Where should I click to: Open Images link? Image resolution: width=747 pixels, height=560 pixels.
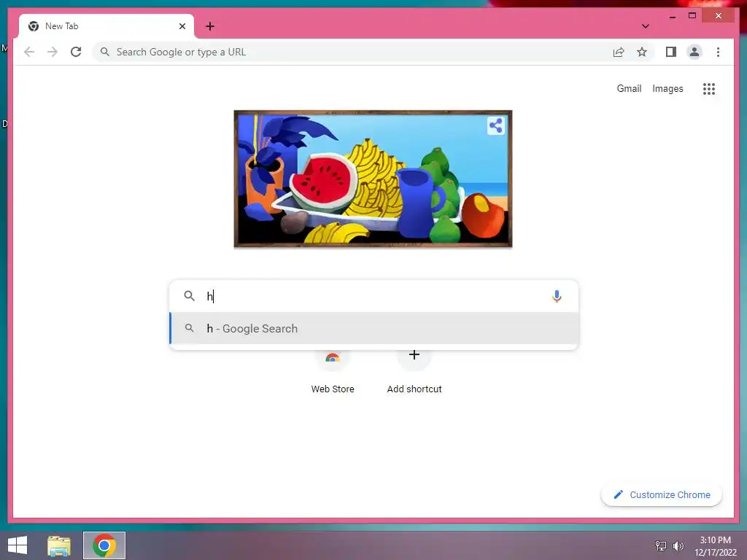tap(667, 88)
